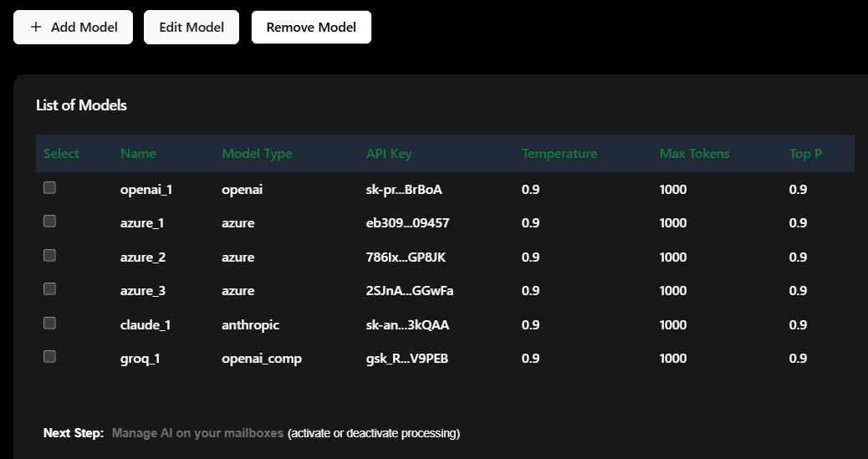This screenshot has height=459, width=868.
Task: Tick the azure_3 checkbox
Action: (50, 289)
